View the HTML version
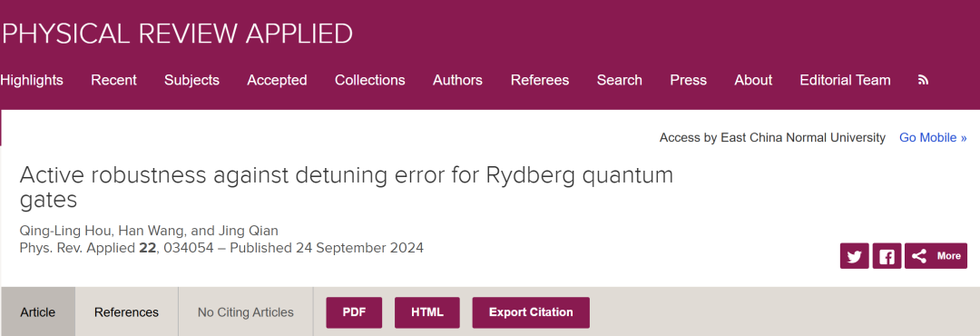 click(426, 312)
